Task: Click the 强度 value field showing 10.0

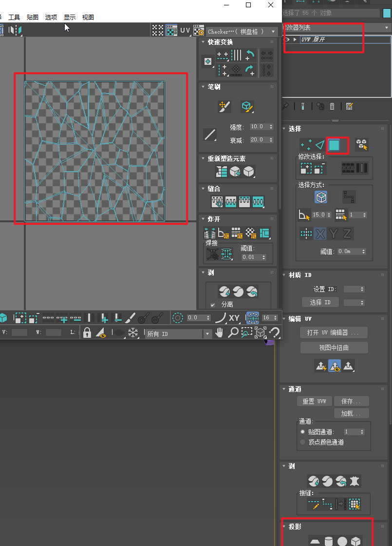Action: (261, 127)
